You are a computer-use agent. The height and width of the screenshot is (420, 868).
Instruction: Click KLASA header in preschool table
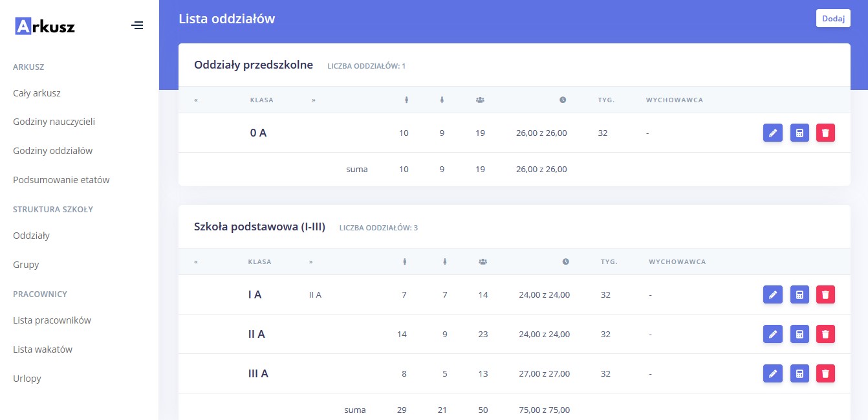coord(262,100)
